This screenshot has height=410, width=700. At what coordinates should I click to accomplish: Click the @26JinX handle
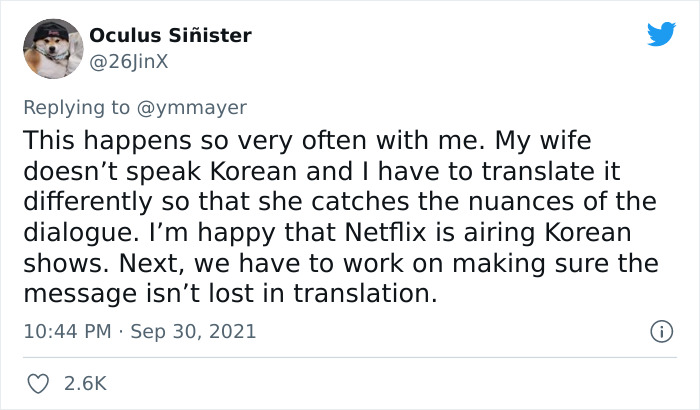[128, 59]
